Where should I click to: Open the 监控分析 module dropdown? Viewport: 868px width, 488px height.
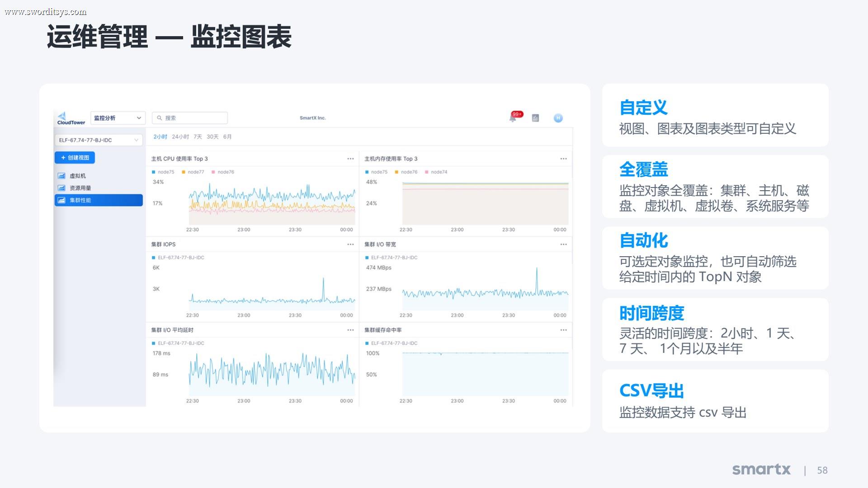click(118, 118)
